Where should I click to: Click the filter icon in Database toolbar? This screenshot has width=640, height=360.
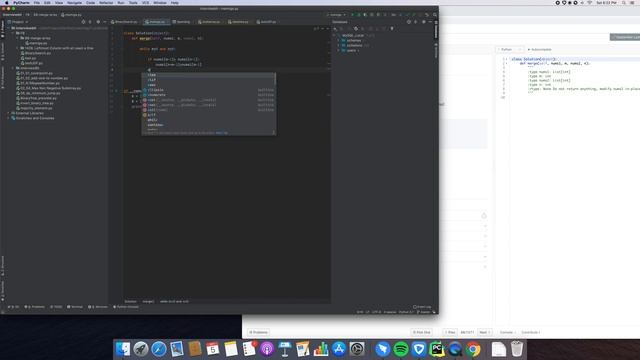(392, 29)
